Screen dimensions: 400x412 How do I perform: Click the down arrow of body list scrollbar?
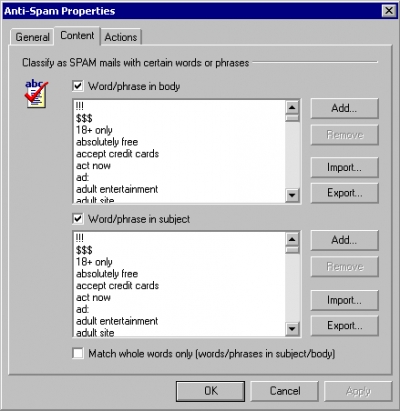click(292, 195)
